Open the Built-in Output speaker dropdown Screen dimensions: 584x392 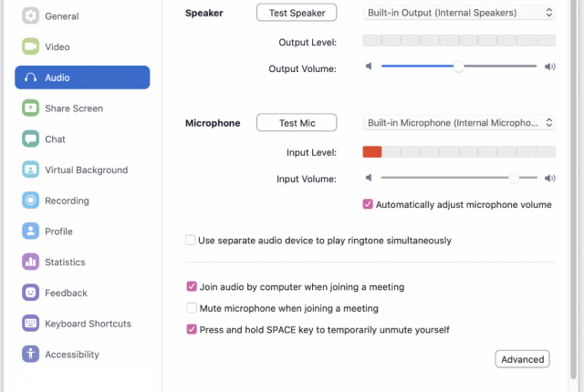(459, 13)
